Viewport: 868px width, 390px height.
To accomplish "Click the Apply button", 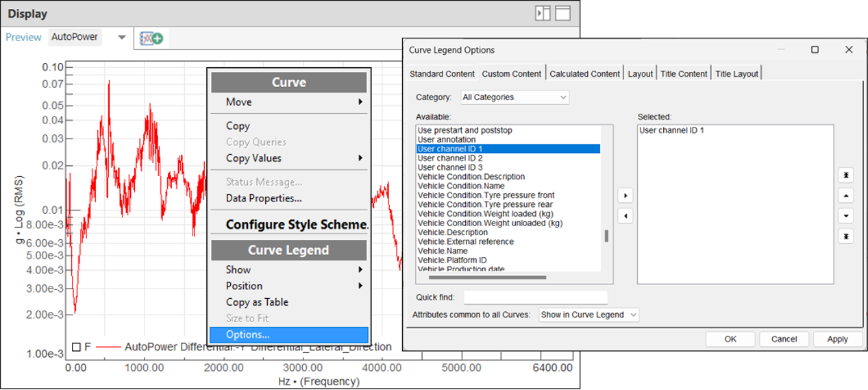I will [x=837, y=339].
